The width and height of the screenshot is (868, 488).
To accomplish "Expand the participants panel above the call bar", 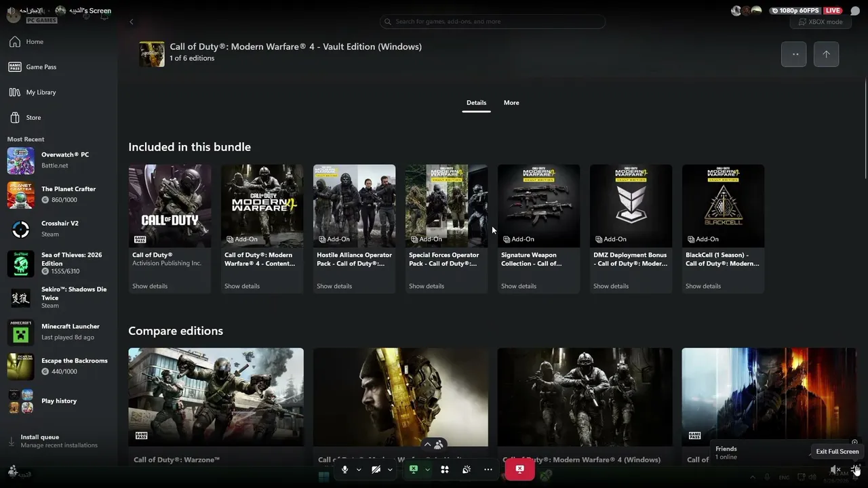I will pos(434,445).
